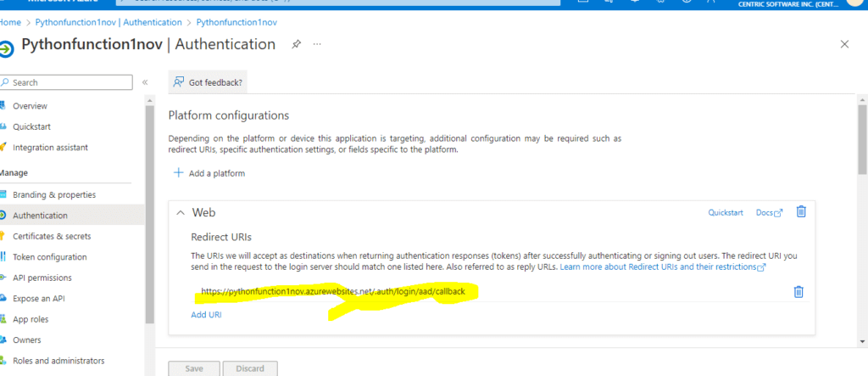This screenshot has height=376, width=868.
Task: Collapse the Web platform section
Action: (x=181, y=212)
